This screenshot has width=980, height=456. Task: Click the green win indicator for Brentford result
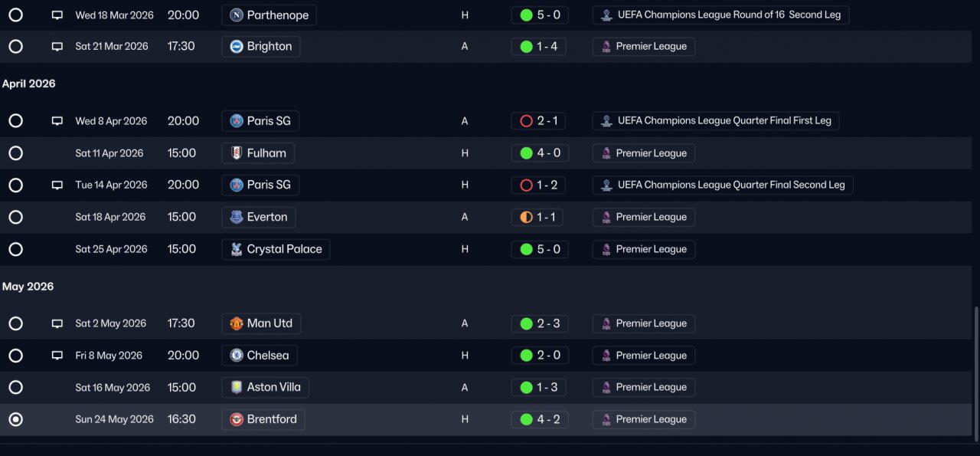click(526, 419)
